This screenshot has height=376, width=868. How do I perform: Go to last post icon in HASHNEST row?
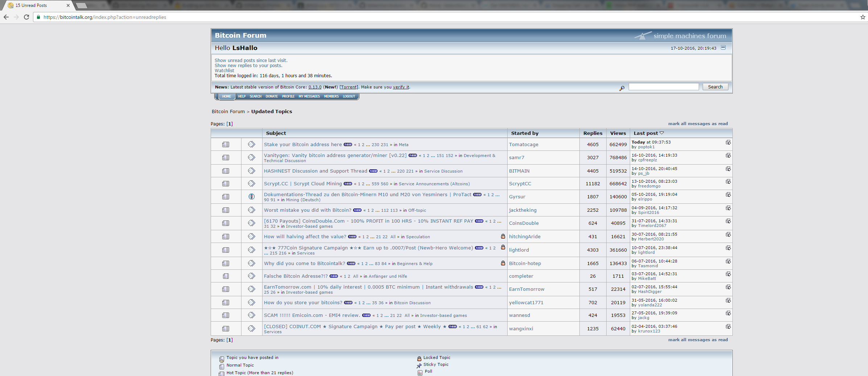[x=728, y=169]
